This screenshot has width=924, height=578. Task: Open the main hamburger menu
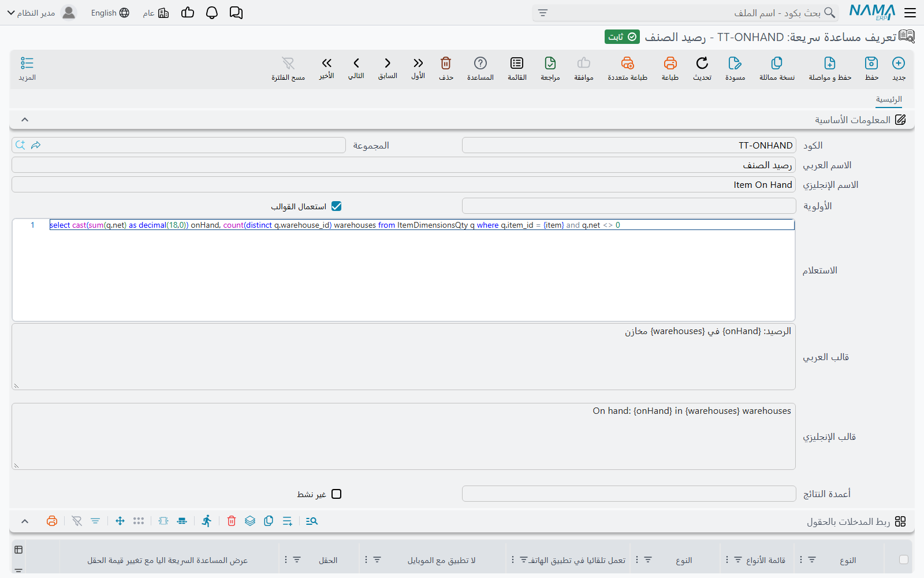[910, 13]
